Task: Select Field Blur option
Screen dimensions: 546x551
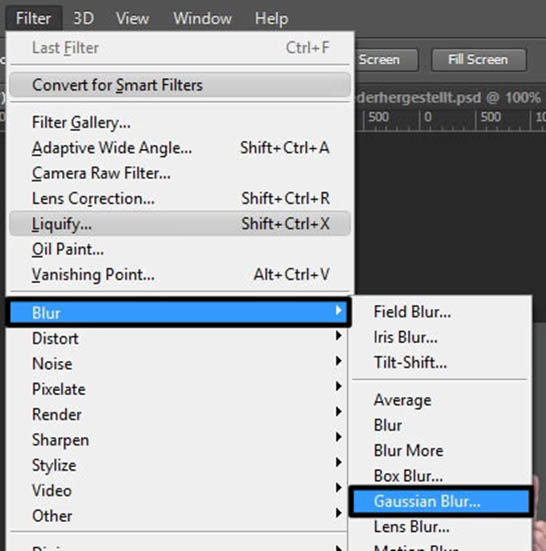Action: pos(441,312)
